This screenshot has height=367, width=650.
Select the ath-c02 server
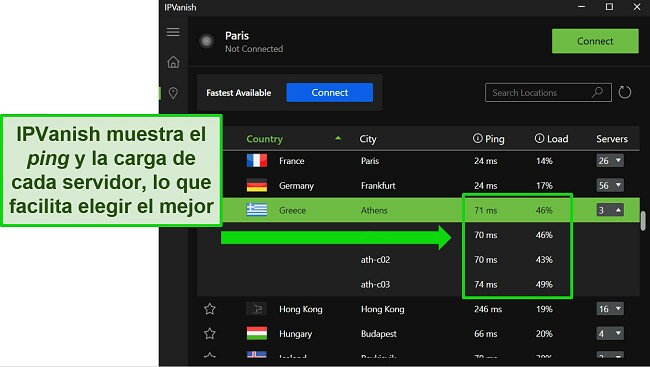coord(375,260)
